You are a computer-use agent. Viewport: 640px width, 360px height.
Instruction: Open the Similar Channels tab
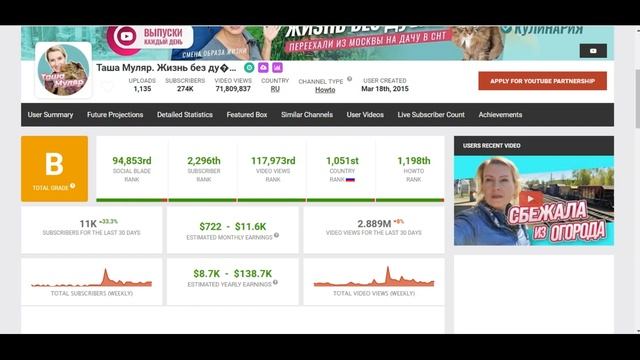pos(307,115)
